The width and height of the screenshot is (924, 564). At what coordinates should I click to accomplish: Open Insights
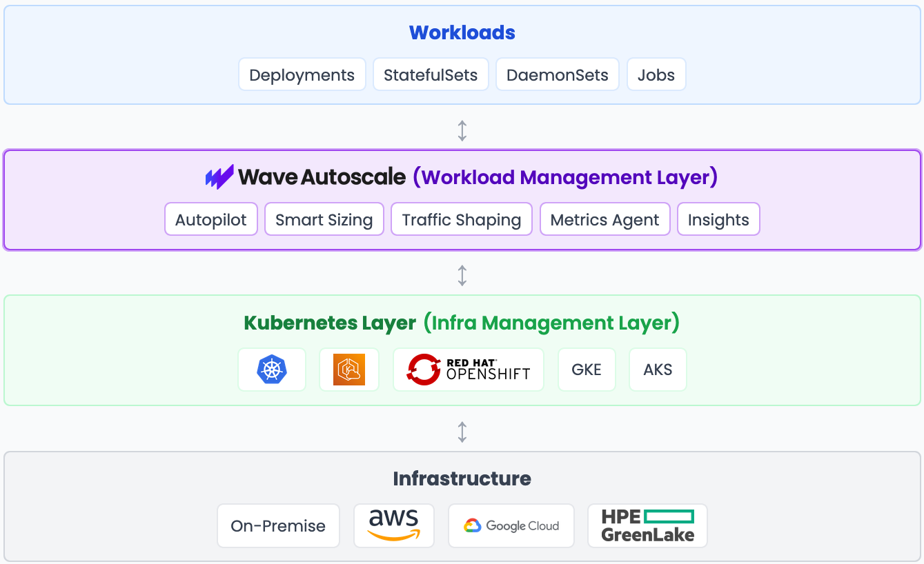click(x=718, y=219)
